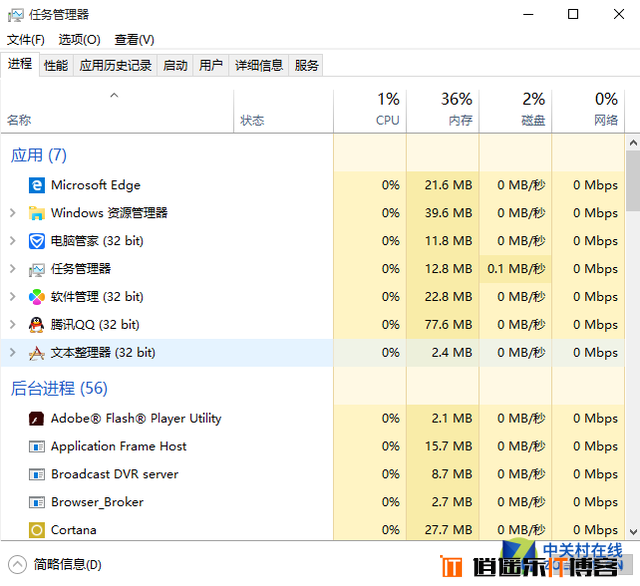Expand the 任务管理器 process group
The width and height of the screenshot is (640, 586).
(13, 269)
